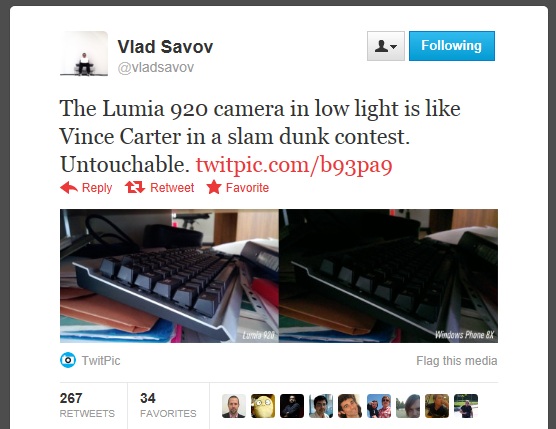Click the Flag this media link
Viewport: 556px width, 429px height.
457,361
